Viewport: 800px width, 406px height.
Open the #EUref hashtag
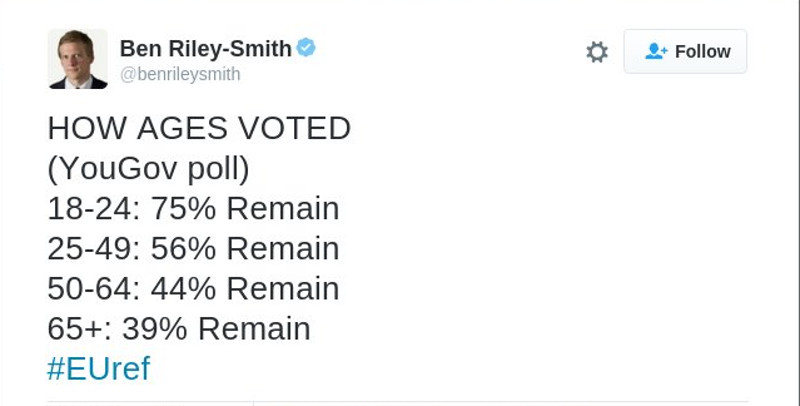98,368
